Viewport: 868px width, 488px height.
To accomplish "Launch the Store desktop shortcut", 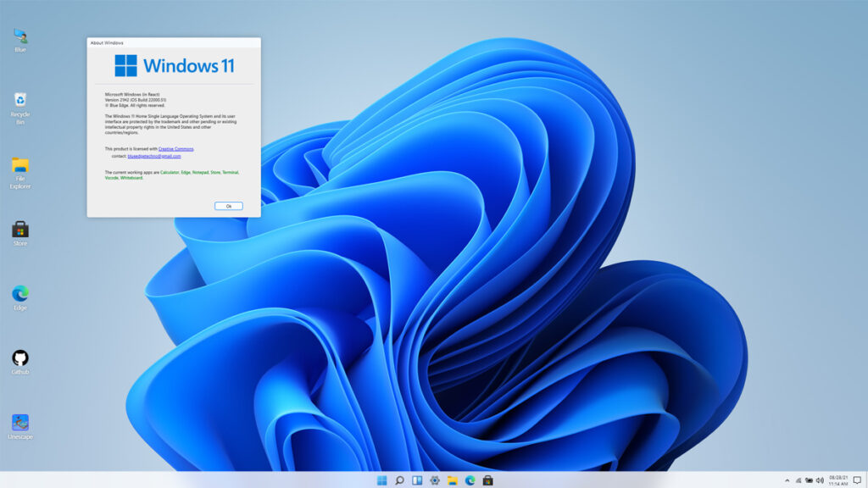I will point(20,230).
